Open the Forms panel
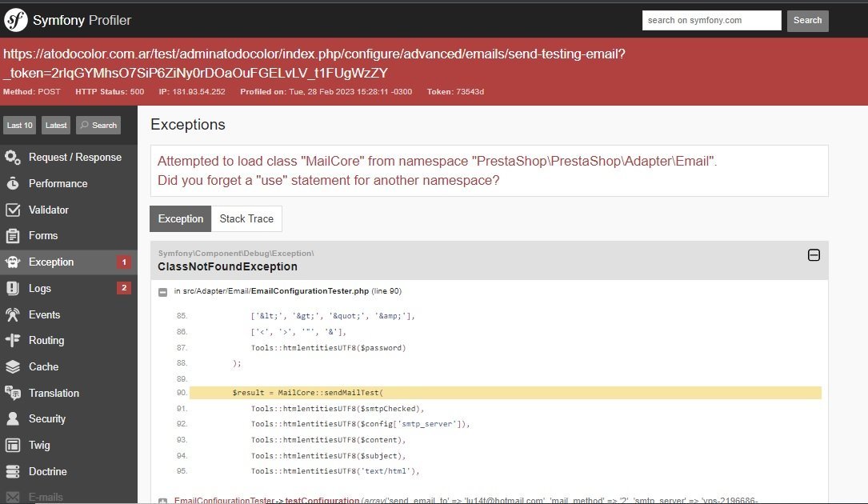This screenshot has height=504, width=868. click(x=69, y=236)
